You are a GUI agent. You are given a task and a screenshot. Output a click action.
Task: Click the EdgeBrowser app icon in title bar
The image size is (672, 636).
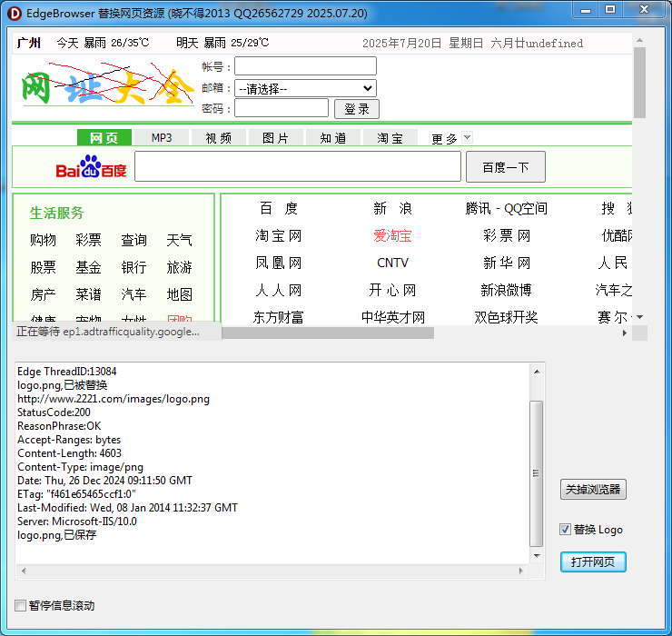click(x=15, y=14)
